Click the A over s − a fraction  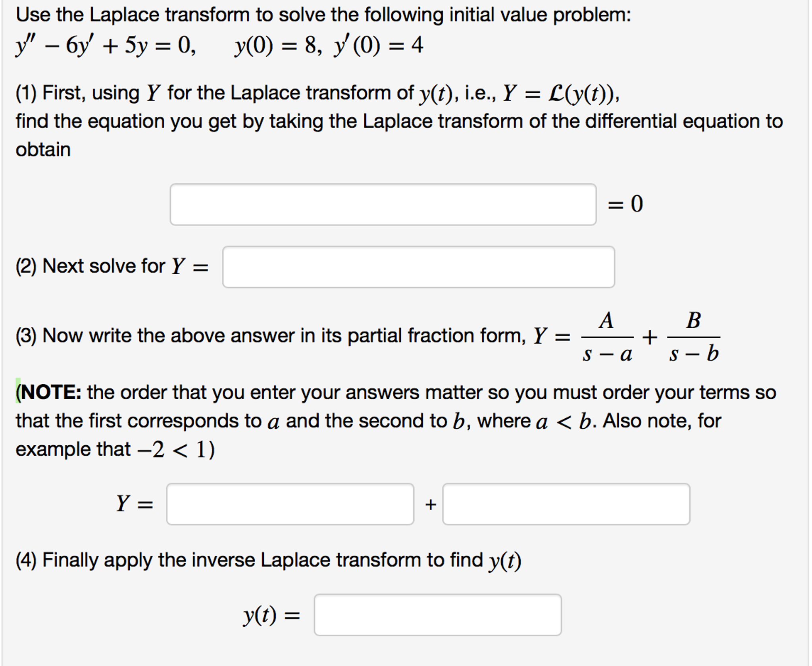[607, 337]
